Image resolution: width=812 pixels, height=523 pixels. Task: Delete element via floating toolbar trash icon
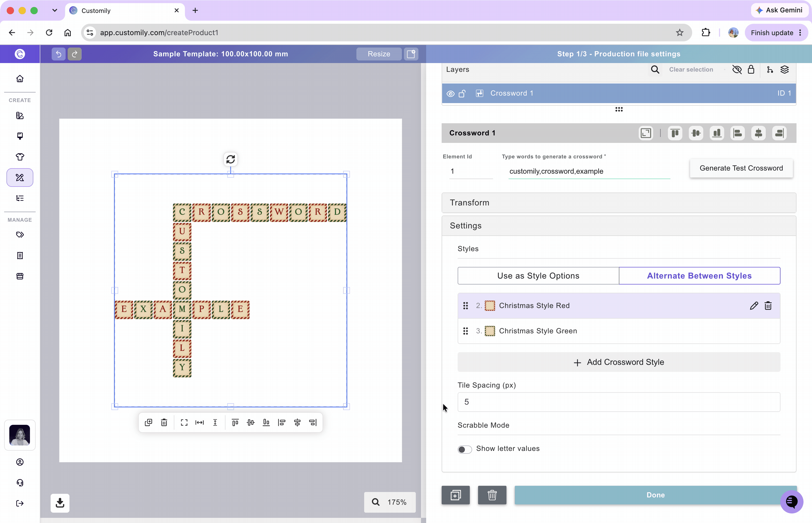[164, 422]
